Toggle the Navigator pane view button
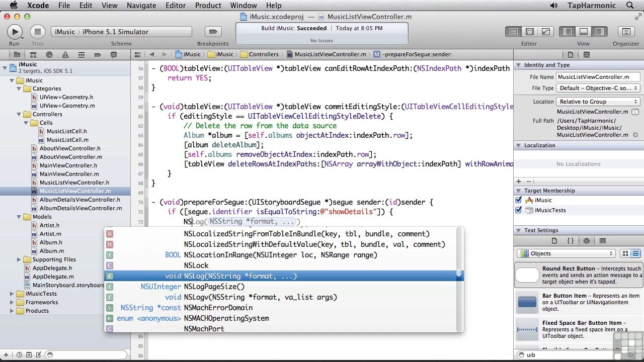The image size is (644, 362). pyautogui.click(x=568, y=32)
